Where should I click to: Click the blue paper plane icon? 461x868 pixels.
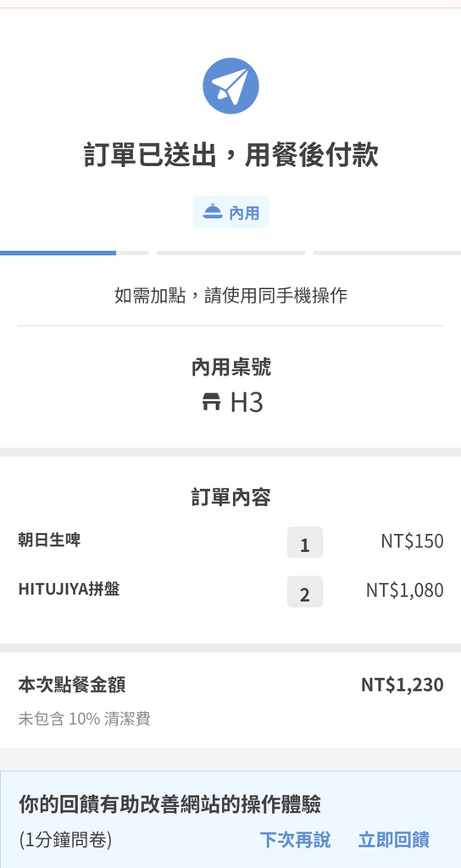[x=230, y=86]
